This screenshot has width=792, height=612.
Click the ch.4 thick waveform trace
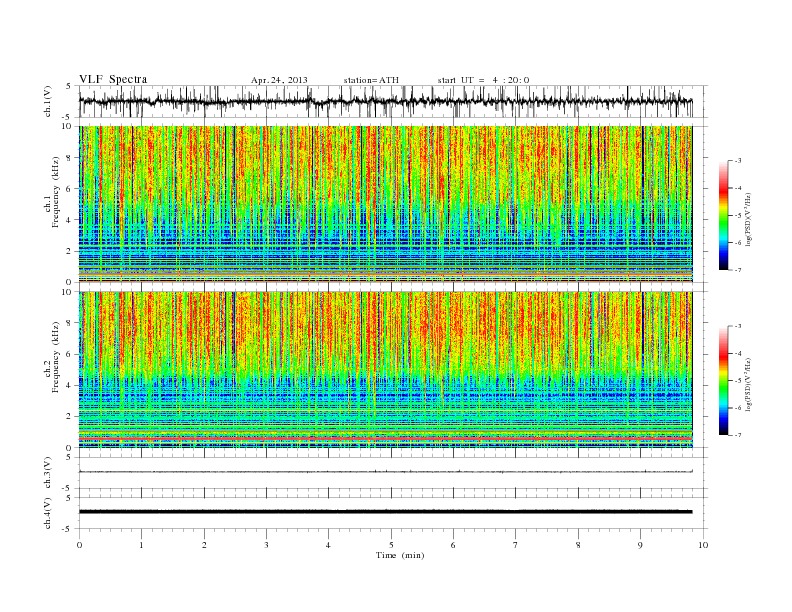coord(385,512)
